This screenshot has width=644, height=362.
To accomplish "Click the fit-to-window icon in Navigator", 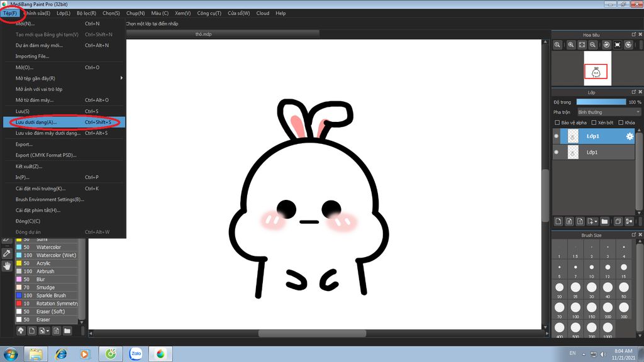I will click(582, 45).
